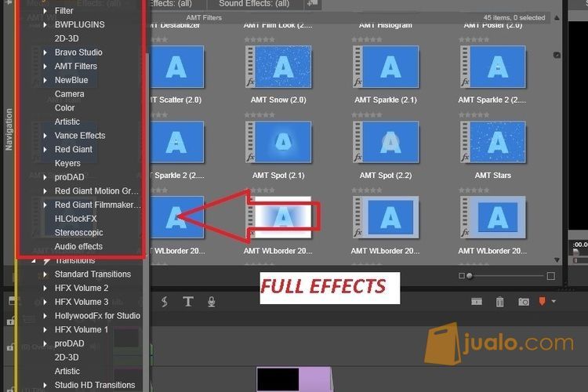Start voice-over with microphone icon
This screenshot has height=392, width=588.
pyautogui.click(x=212, y=302)
